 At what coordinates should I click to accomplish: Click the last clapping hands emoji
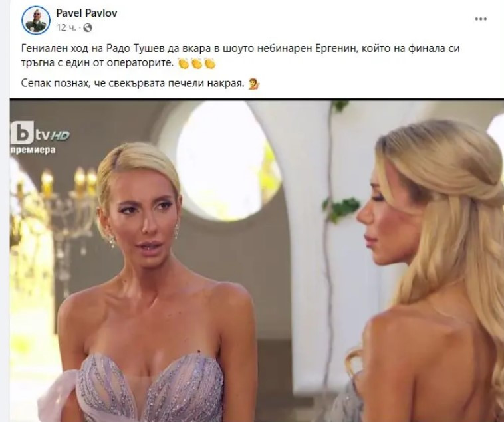click(x=210, y=64)
